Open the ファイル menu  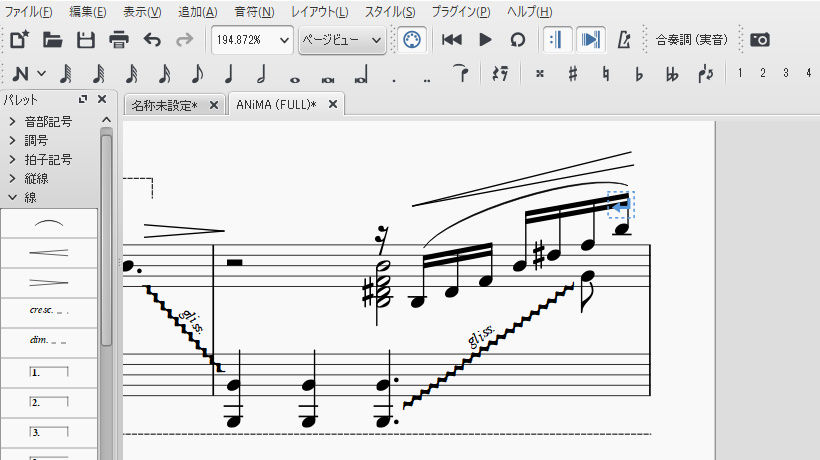click(29, 12)
